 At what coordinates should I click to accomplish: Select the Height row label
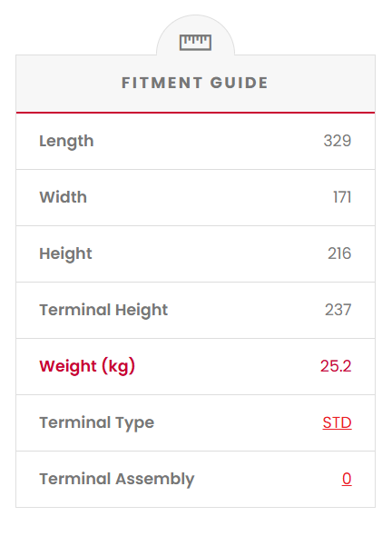point(65,254)
